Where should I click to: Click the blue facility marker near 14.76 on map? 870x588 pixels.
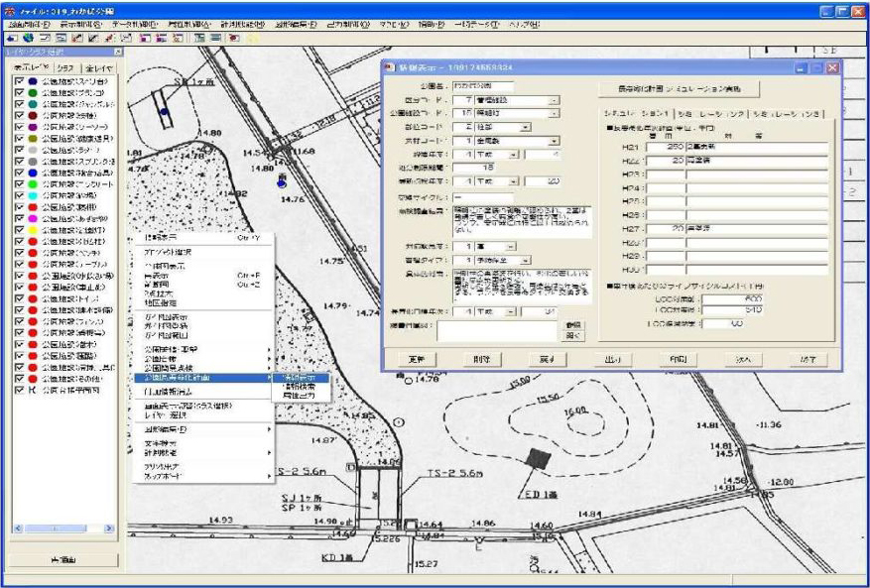click(282, 182)
